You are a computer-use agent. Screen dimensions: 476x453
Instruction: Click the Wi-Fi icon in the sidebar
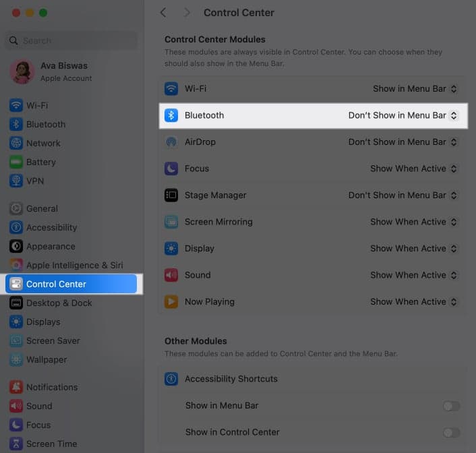16,105
